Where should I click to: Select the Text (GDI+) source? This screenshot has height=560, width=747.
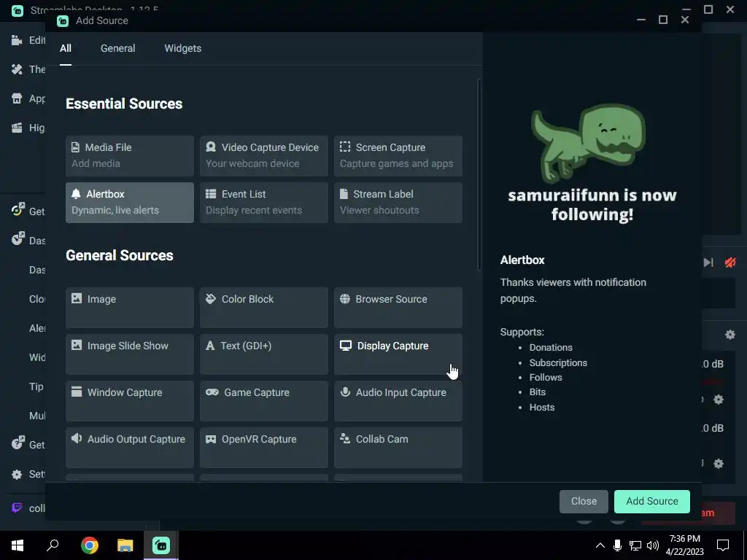pos(264,354)
